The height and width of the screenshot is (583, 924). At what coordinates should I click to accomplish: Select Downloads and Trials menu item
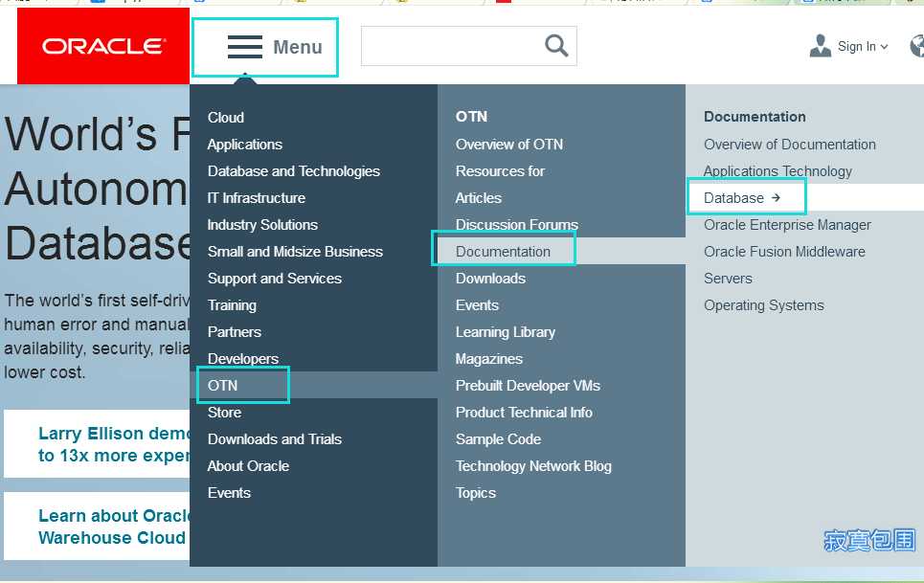click(x=275, y=439)
